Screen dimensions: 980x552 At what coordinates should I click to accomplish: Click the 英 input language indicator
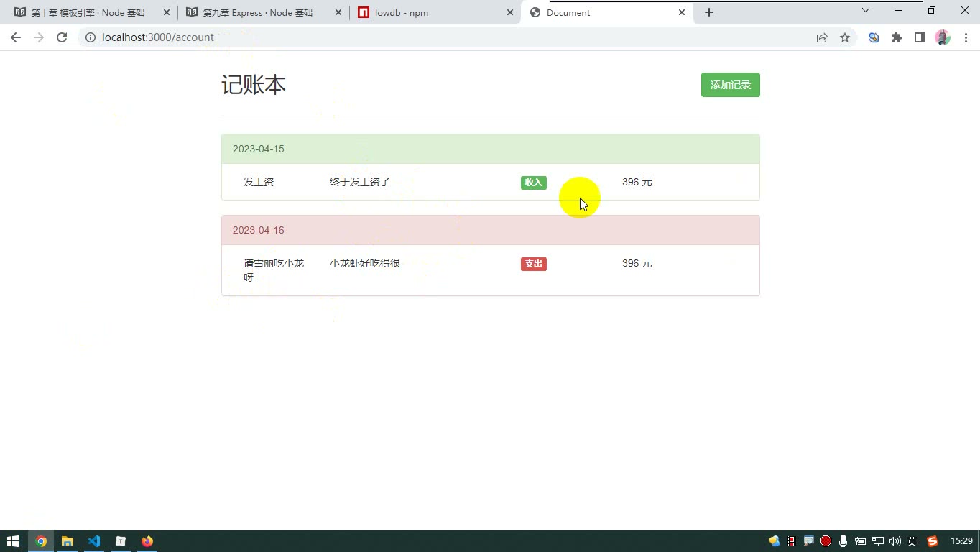coord(912,541)
